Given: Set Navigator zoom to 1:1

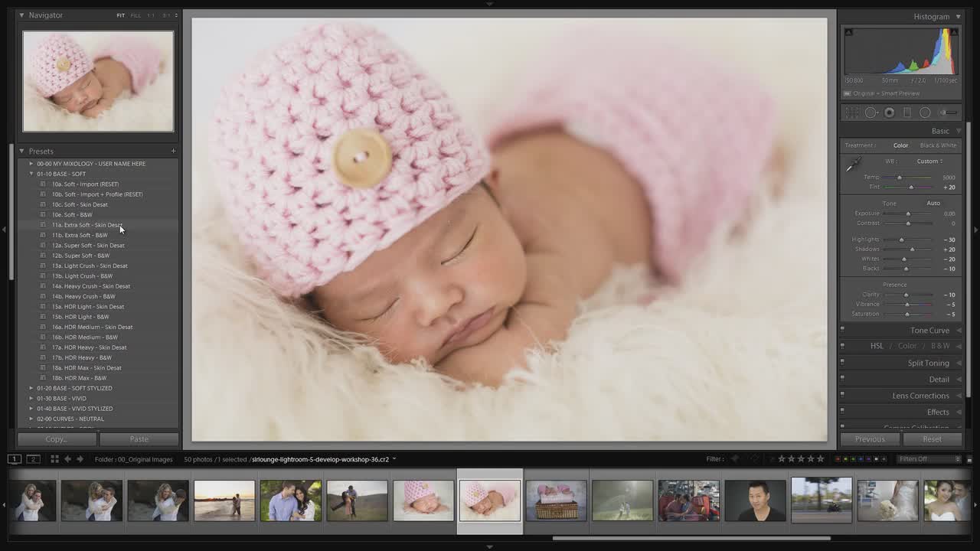Looking at the screenshot, I should tap(151, 15).
